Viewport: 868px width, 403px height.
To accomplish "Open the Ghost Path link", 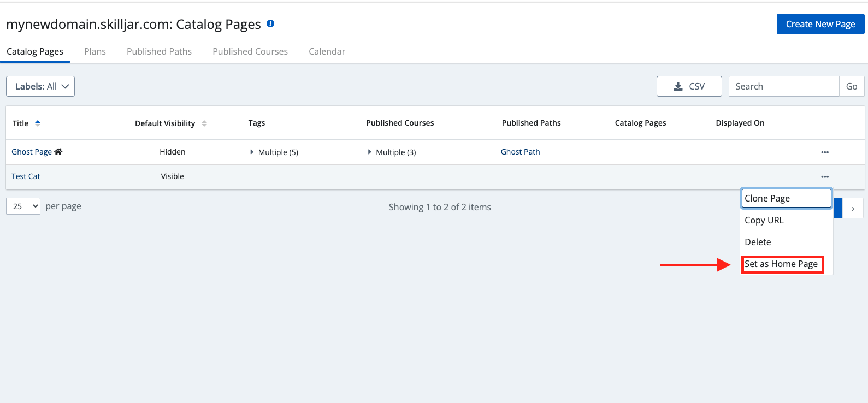I will (520, 152).
